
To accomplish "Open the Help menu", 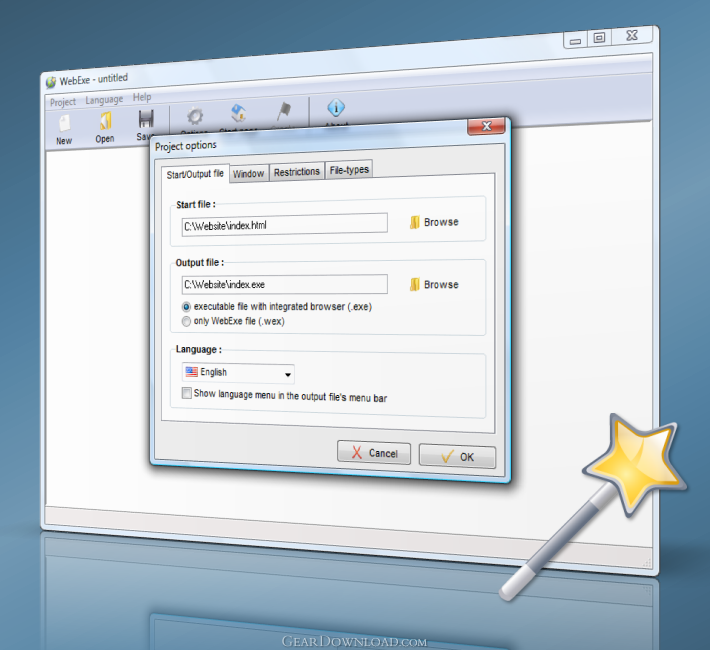I will [x=142, y=97].
